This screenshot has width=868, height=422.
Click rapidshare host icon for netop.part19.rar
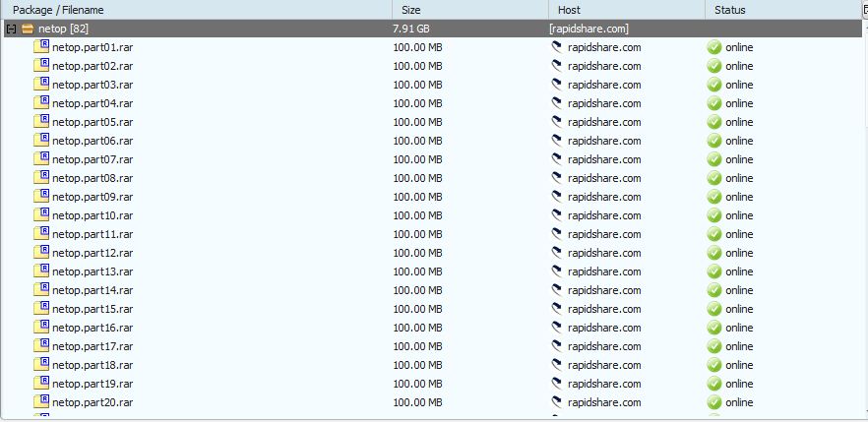557,384
